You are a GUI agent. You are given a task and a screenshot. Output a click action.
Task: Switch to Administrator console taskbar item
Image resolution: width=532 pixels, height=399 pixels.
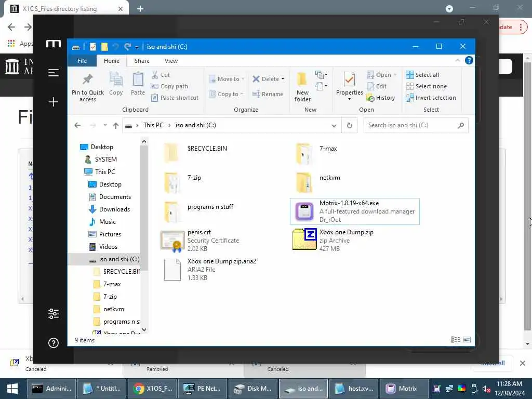[x=52, y=389]
